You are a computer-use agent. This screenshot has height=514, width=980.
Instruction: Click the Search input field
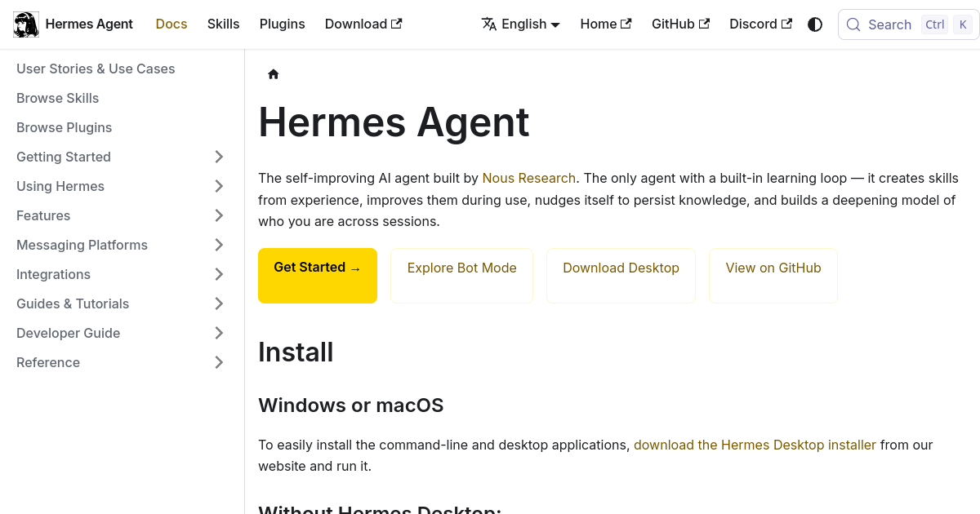(908, 24)
